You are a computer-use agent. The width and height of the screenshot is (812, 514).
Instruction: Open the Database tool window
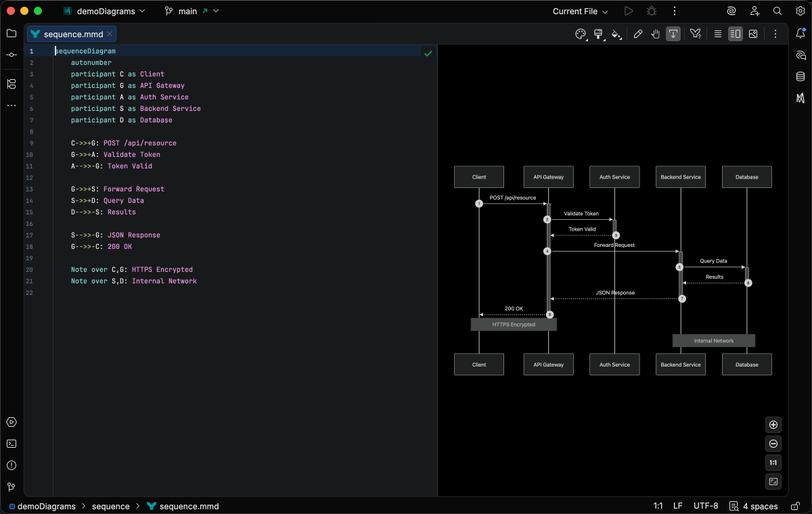[x=800, y=76]
